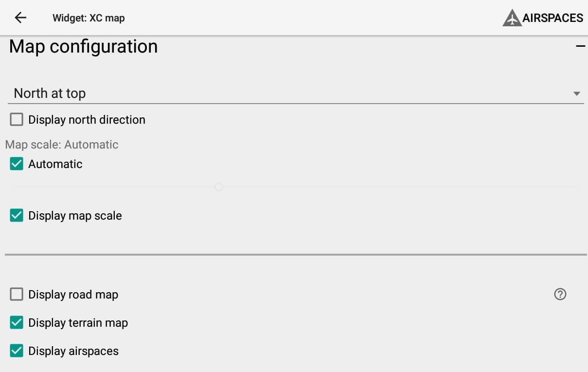Turn off Display terrain map
The height and width of the screenshot is (372, 588).
pyautogui.click(x=17, y=322)
